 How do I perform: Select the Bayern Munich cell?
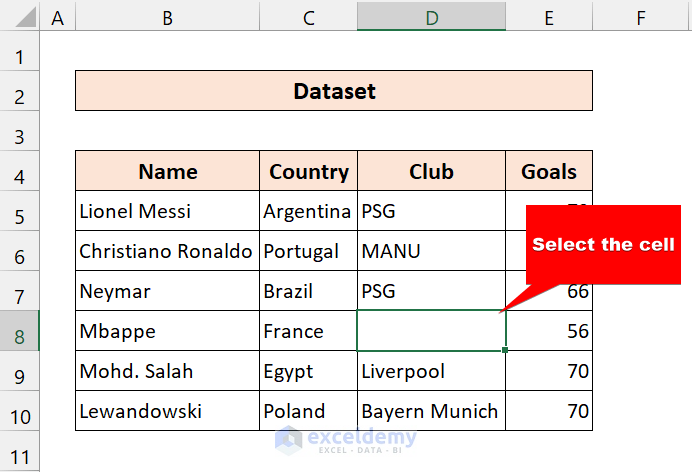pos(431,411)
